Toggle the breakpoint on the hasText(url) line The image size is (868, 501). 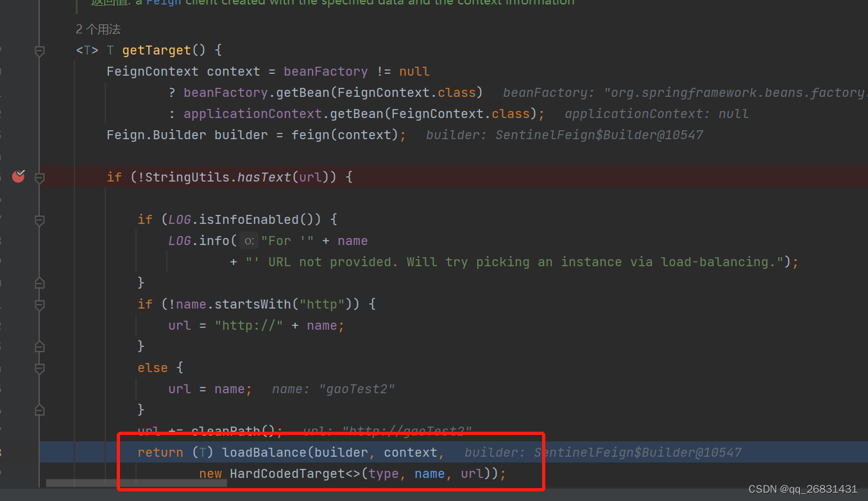point(19,176)
